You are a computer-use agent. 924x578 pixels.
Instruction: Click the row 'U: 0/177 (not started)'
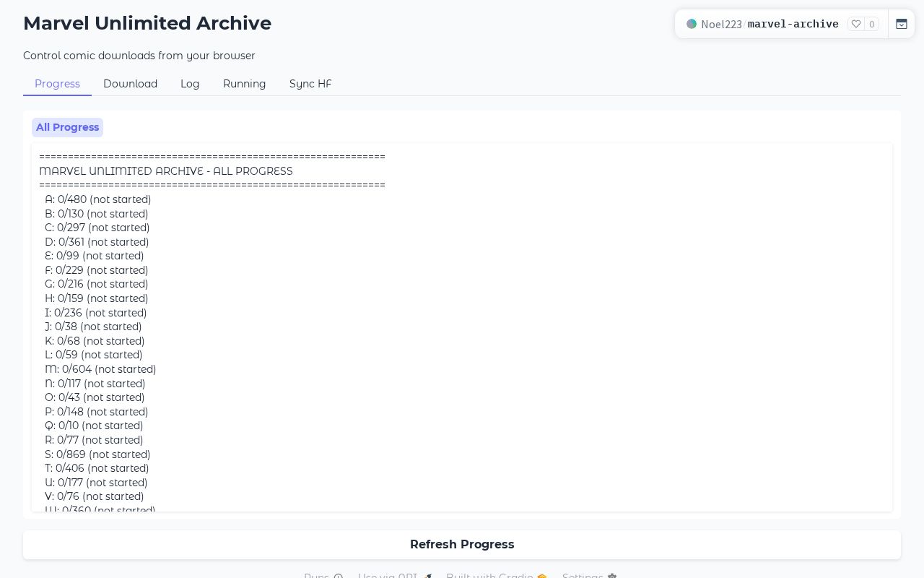point(96,483)
